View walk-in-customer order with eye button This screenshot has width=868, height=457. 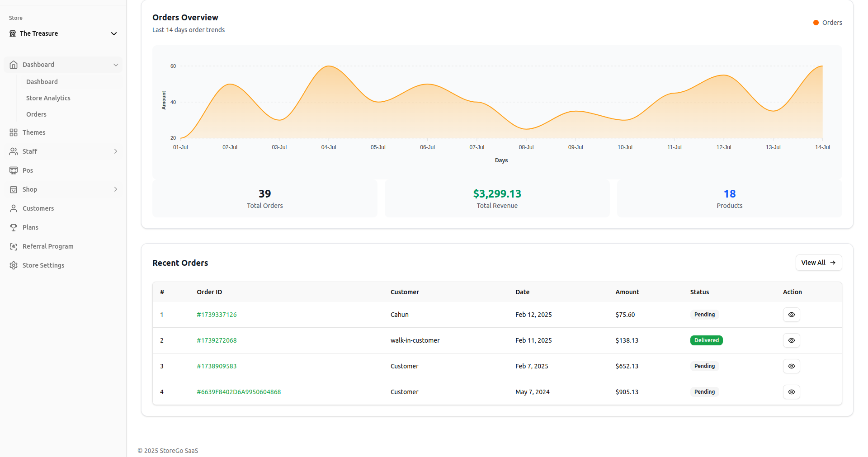pos(791,340)
